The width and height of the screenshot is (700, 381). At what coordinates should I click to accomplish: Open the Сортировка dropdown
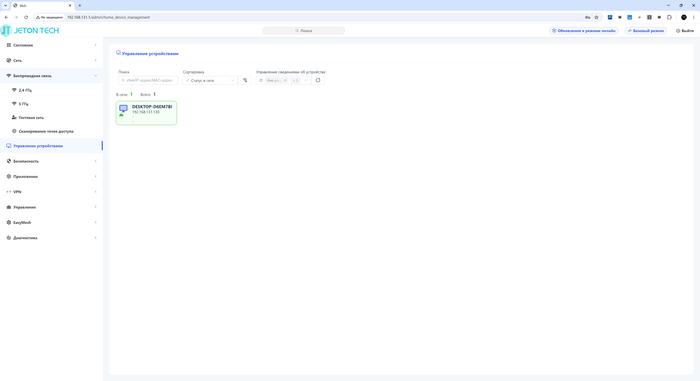210,80
